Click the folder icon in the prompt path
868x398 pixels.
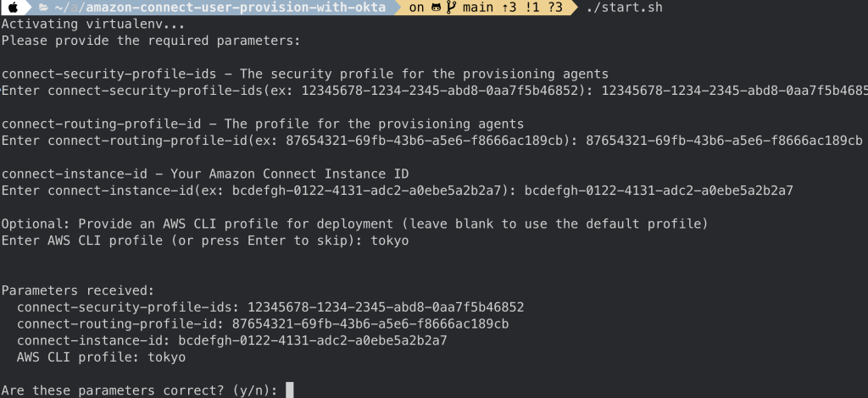coord(44,8)
